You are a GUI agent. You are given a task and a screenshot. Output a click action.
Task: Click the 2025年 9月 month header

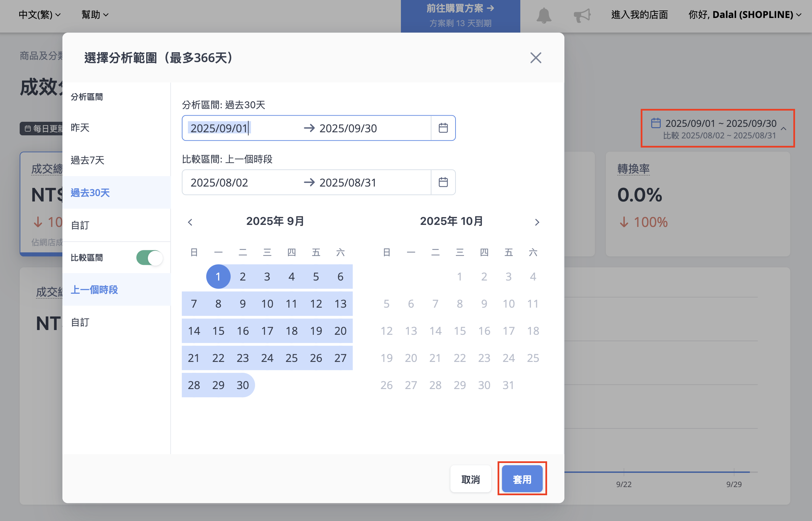[275, 221]
